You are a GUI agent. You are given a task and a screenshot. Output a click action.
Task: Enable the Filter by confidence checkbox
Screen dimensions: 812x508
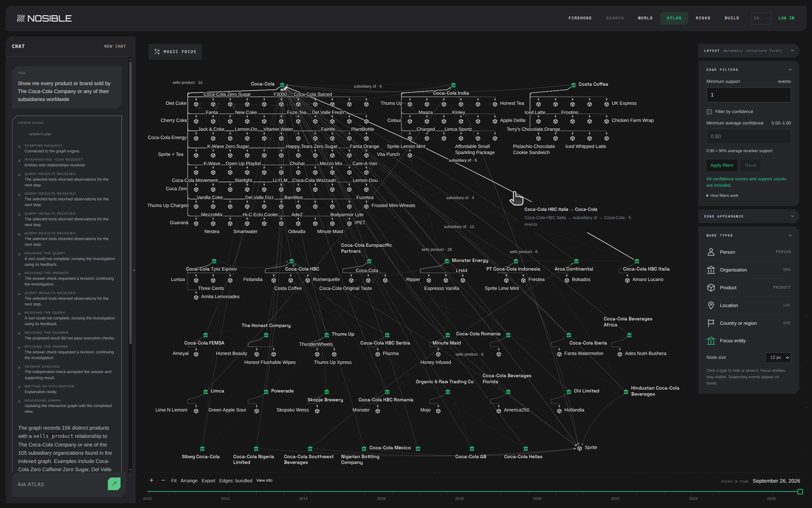709,112
